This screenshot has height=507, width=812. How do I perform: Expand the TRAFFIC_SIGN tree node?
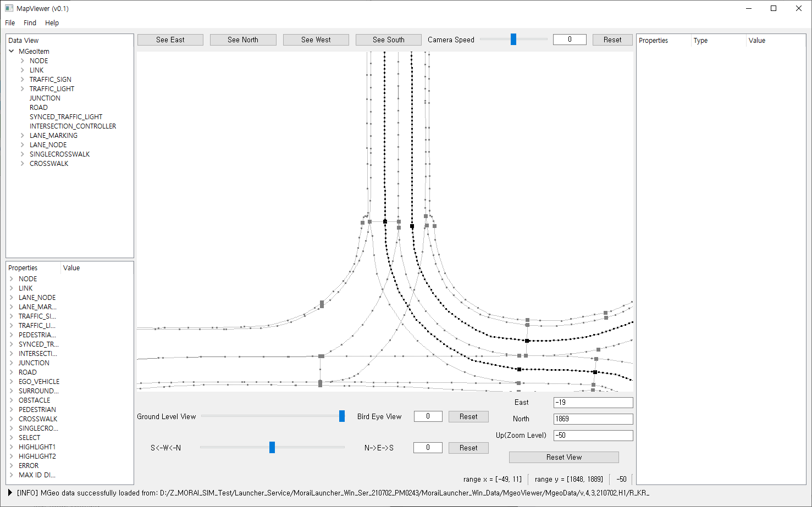pyautogui.click(x=23, y=80)
